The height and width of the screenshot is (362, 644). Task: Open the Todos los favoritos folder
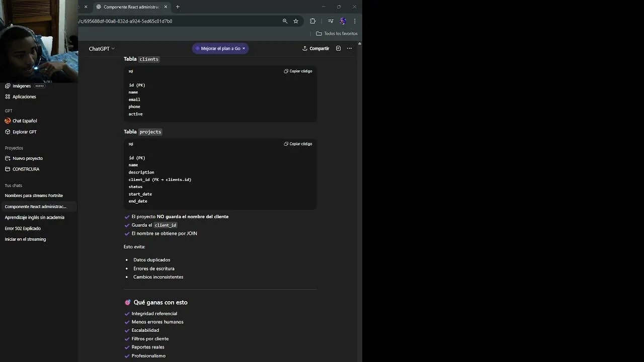(x=337, y=34)
